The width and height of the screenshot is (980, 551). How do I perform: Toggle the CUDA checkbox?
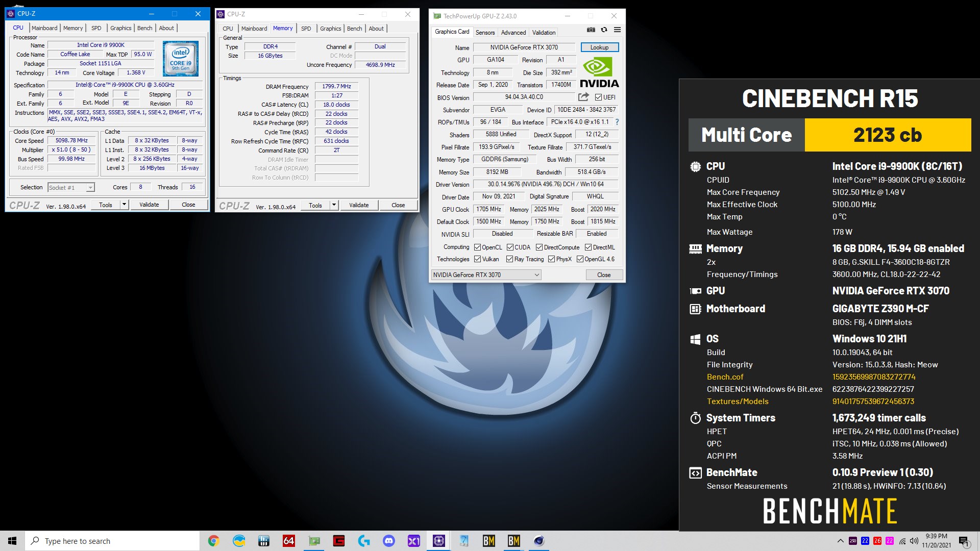[510, 247]
